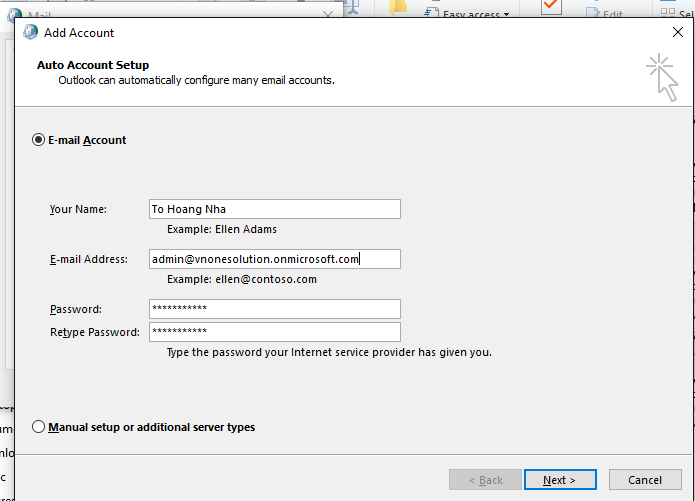695x501 pixels.
Task: Focus the Retype Password field
Action: (274, 332)
